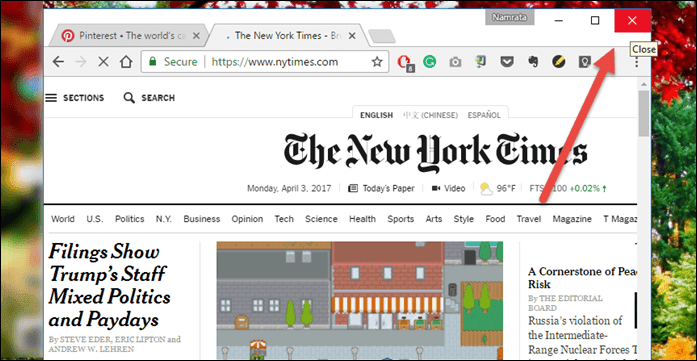Open the Chrome three-dot menu
This screenshot has width=697, height=361.
tap(637, 62)
